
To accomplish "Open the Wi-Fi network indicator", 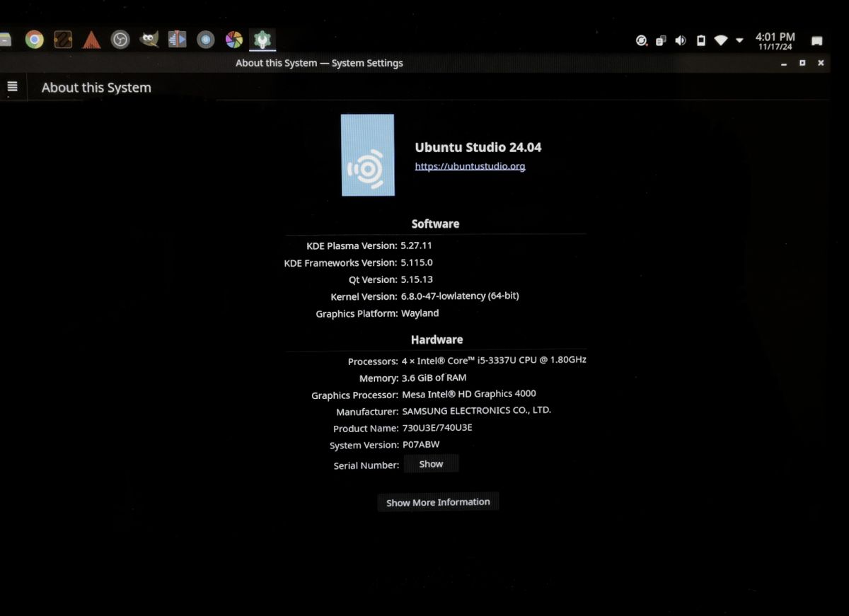I will point(722,40).
